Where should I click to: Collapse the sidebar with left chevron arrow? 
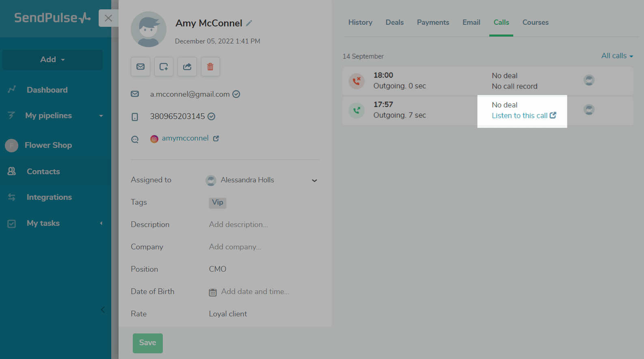(x=103, y=310)
